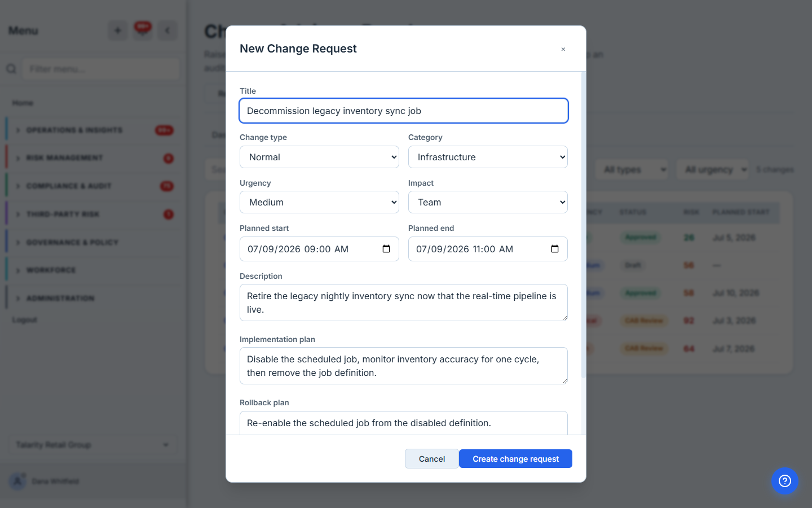Click the risk score 92 cell
This screenshot has height=508, width=812.
coord(689,321)
